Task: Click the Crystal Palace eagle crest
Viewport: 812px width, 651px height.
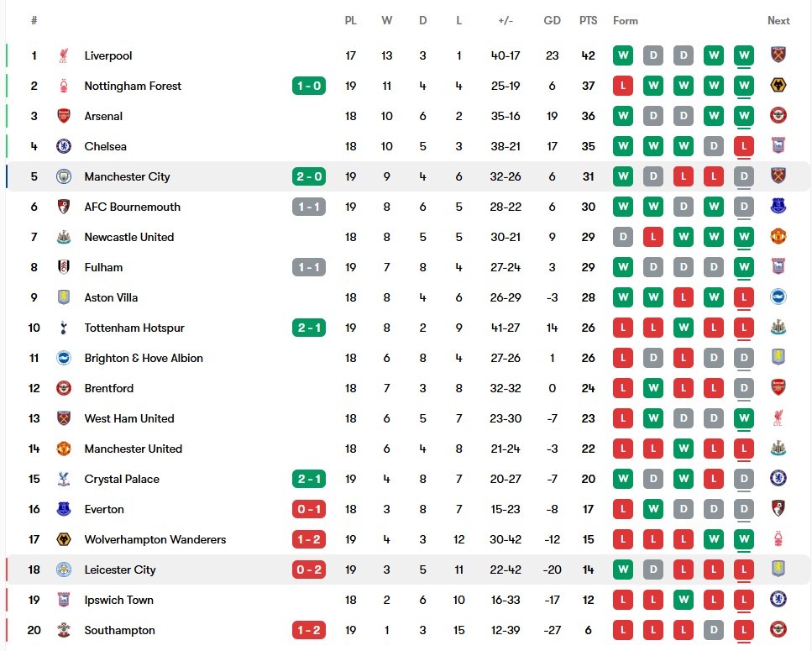Action: tap(63, 479)
